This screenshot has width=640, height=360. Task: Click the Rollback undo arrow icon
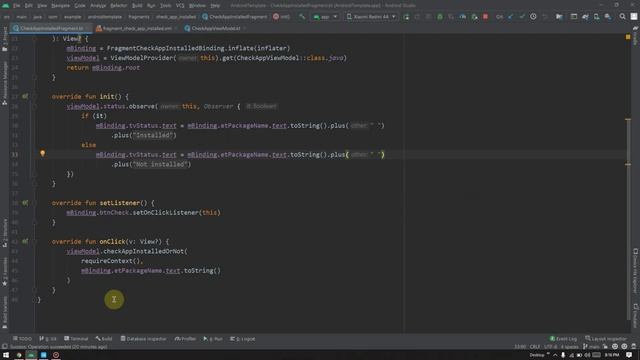[x=545, y=17]
